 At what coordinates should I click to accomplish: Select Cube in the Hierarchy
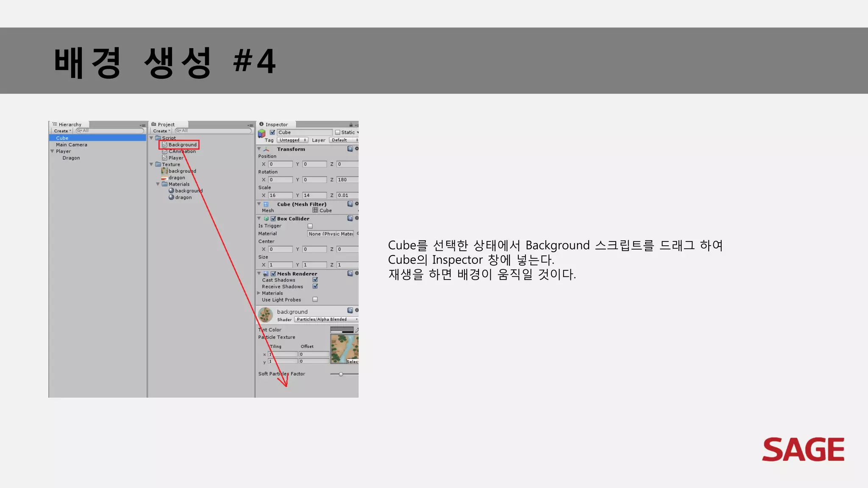point(97,138)
